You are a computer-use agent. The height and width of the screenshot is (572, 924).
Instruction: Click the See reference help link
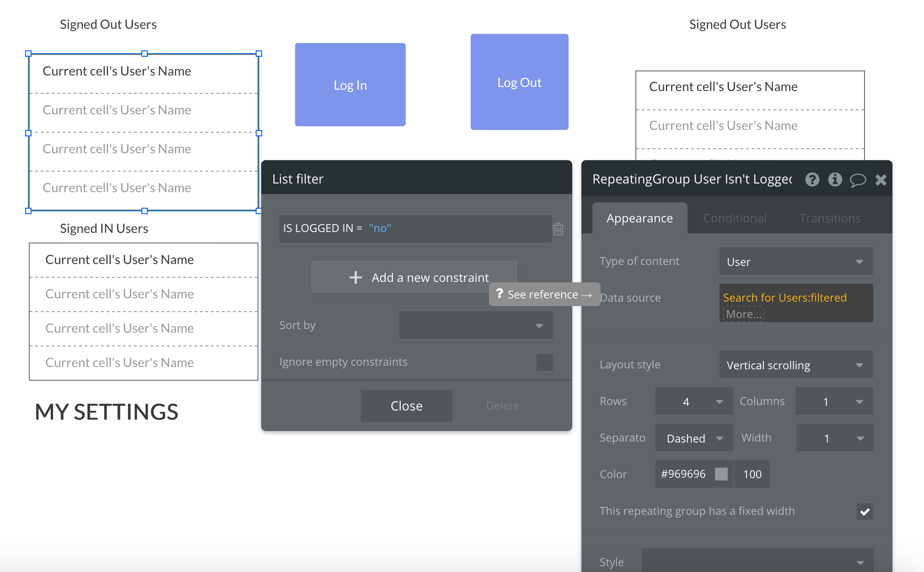(544, 294)
